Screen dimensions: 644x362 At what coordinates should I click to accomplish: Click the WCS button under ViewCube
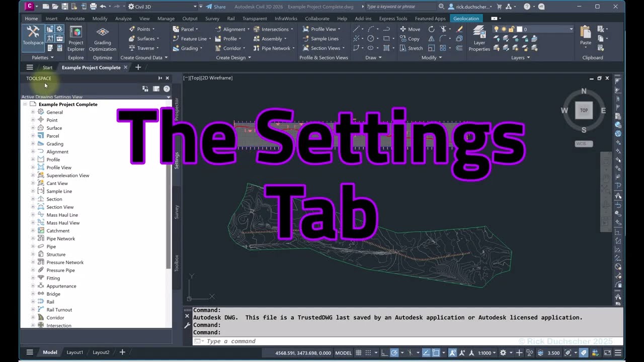click(x=584, y=144)
